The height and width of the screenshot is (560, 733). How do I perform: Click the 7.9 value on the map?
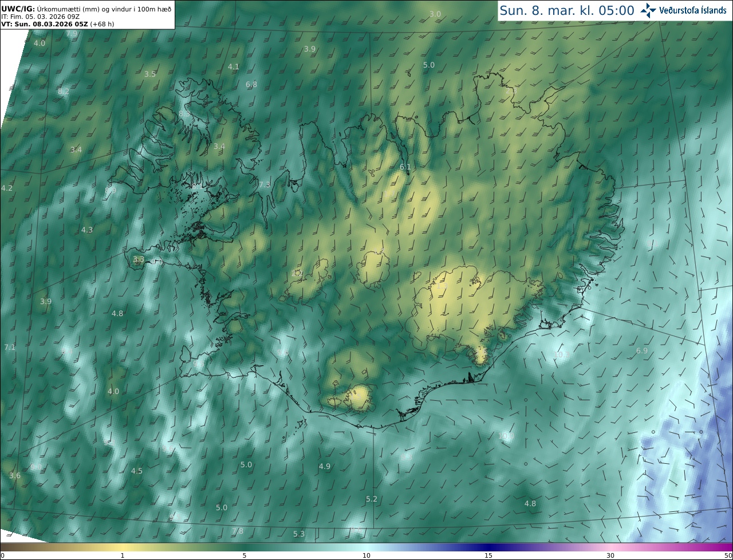click(x=72, y=34)
